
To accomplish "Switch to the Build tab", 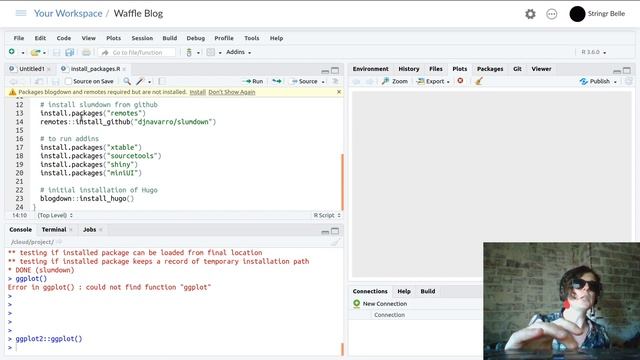I will coord(428,291).
